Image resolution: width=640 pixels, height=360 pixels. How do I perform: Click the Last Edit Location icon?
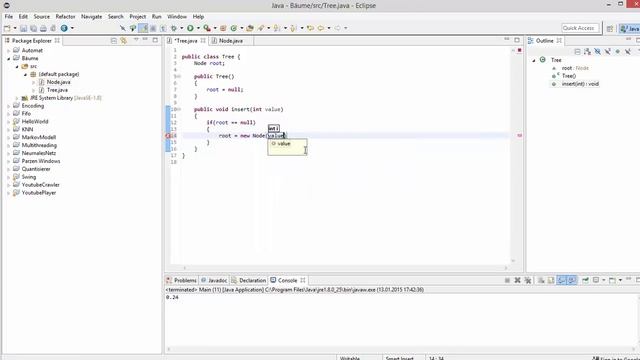click(x=310, y=28)
